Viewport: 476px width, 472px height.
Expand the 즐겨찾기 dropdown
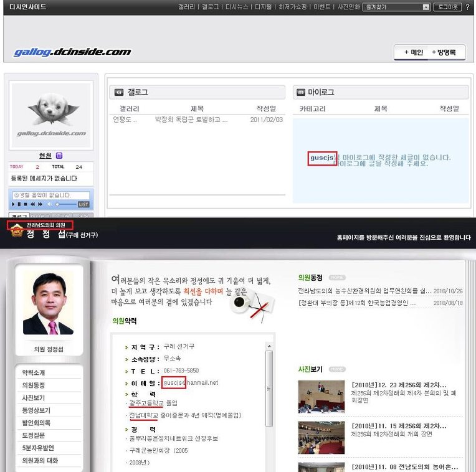click(426, 7)
